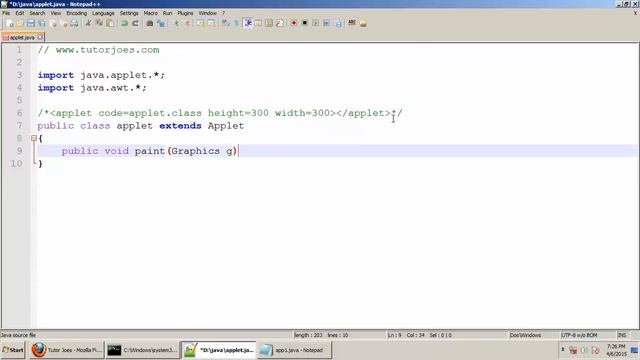Image resolution: width=640 pixels, height=360 pixels.
Task: Click the Replace toolbar icon
Action: click(161, 23)
